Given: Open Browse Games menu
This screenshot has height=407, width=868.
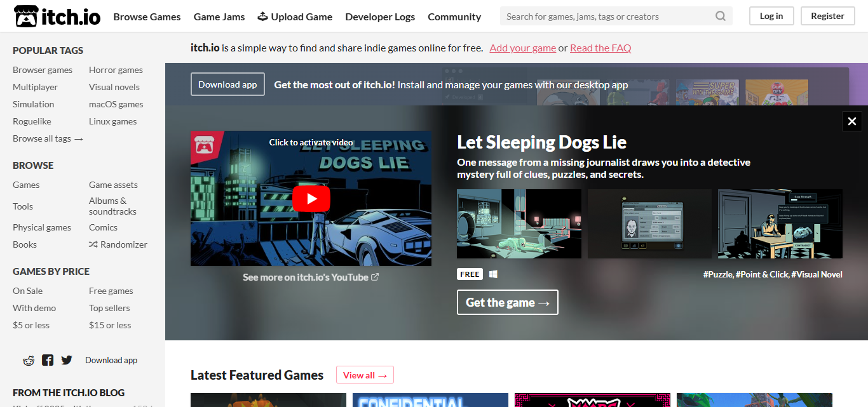Looking at the screenshot, I should click(147, 17).
